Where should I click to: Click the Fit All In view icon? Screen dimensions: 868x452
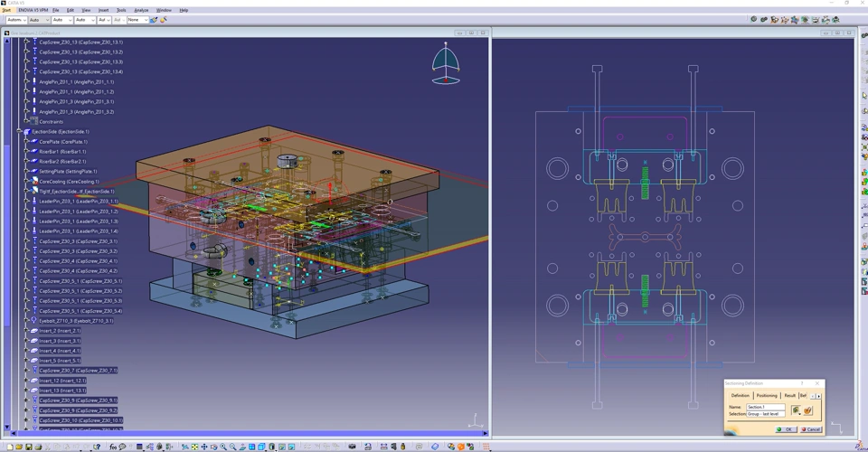(x=194, y=447)
